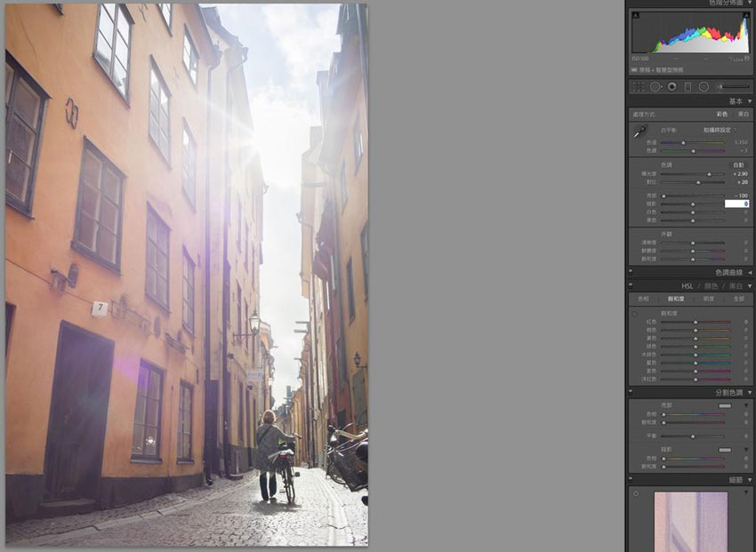Select the Graduated Filter tool

click(x=688, y=86)
